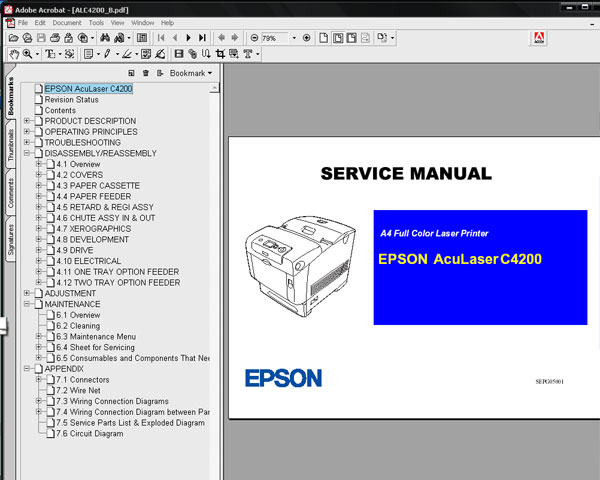Select the Crop tool
The height and width of the screenshot is (480, 600).
[x=220, y=54]
